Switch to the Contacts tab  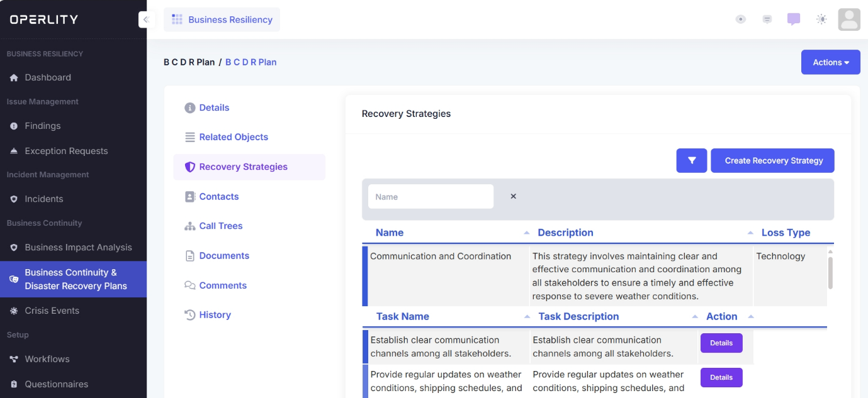tap(218, 196)
